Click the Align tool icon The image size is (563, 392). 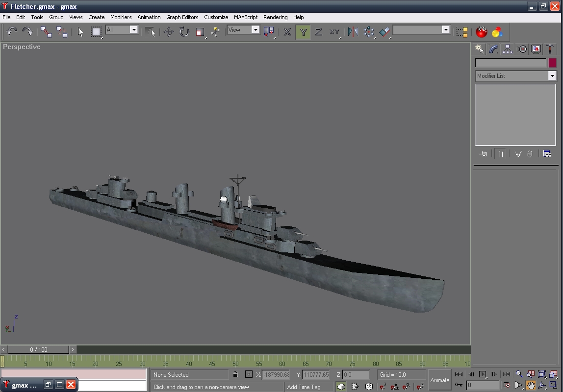384,32
